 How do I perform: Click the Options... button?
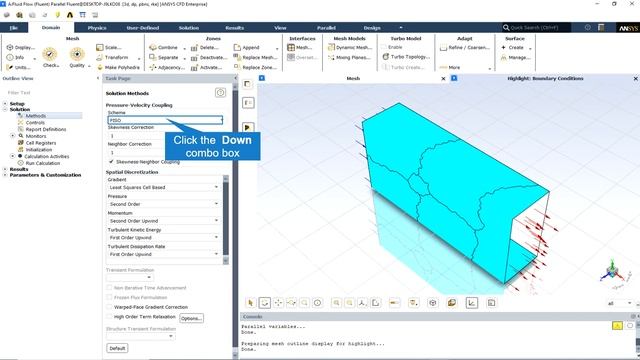(x=191, y=318)
